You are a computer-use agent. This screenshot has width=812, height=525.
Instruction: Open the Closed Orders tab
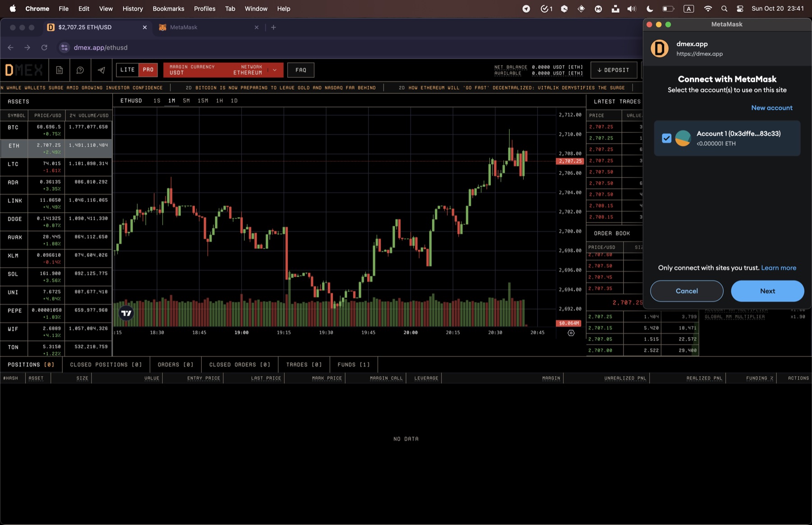pyautogui.click(x=240, y=364)
